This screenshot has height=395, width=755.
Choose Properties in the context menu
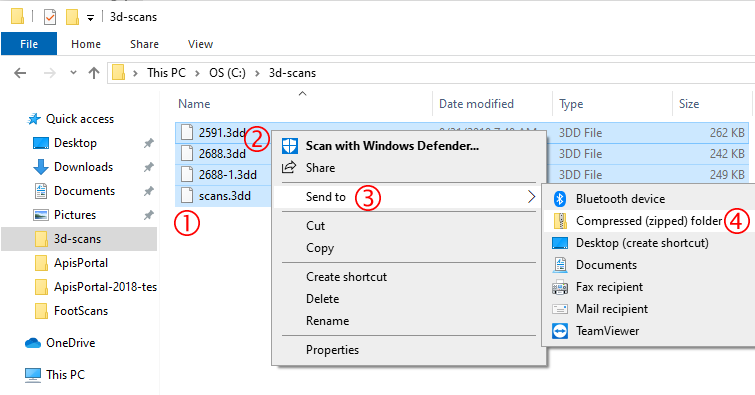(332, 350)
